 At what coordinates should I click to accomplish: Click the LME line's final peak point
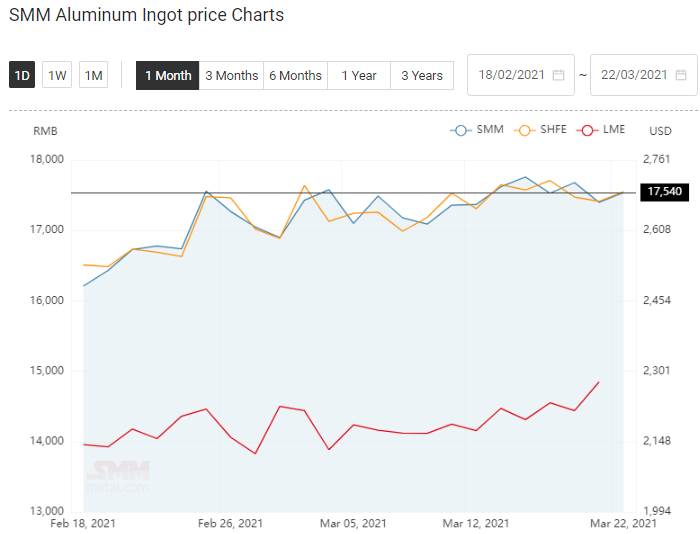point(599,382)
